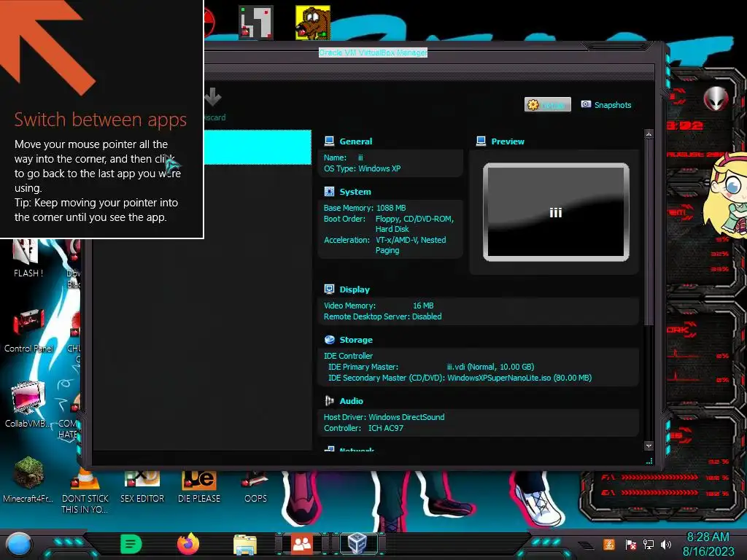Open the maze-like desktop icon at top
The height and width of the screenshot is (560, 747).
pos(256,22)
